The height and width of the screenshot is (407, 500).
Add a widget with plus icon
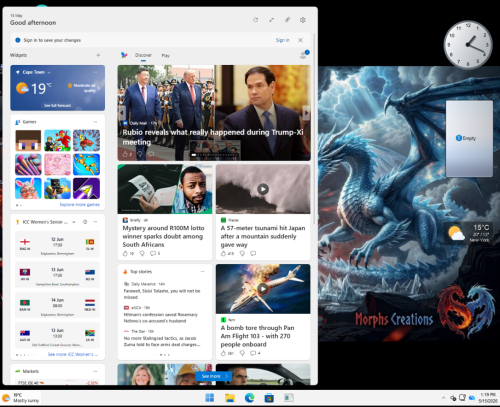[98, 55]
